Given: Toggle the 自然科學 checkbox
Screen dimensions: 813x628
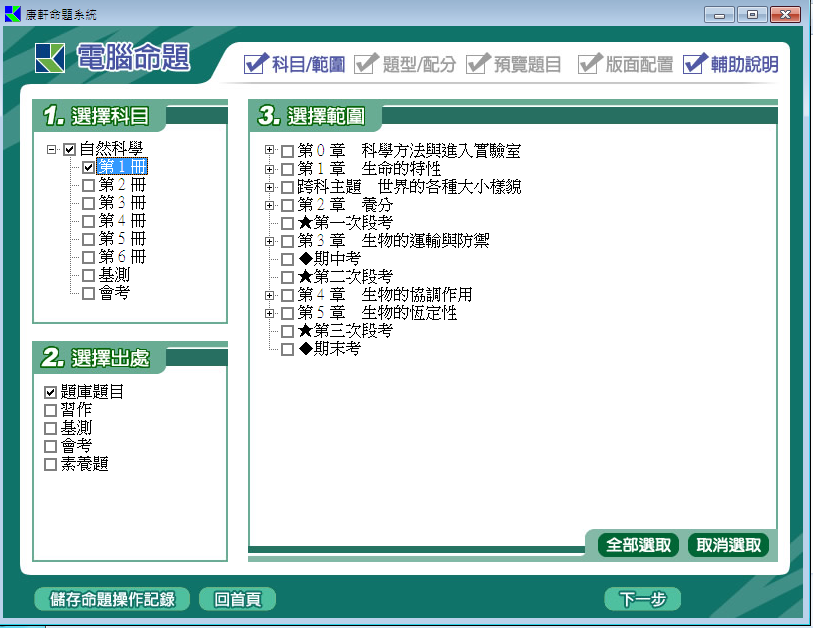Looking at the screenshot, I should (x=69, y=150).
